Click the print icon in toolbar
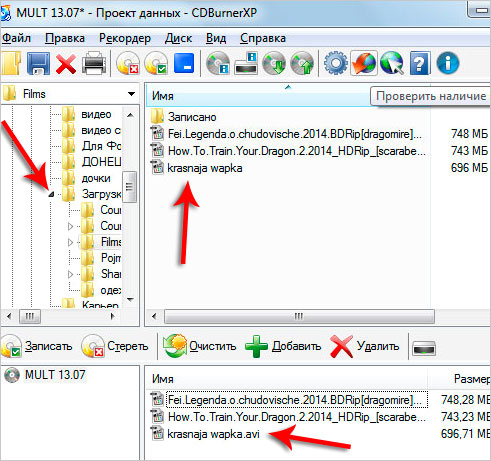Image resolution: width=491 pixels, height=461 pixels. tap(94, 63)
